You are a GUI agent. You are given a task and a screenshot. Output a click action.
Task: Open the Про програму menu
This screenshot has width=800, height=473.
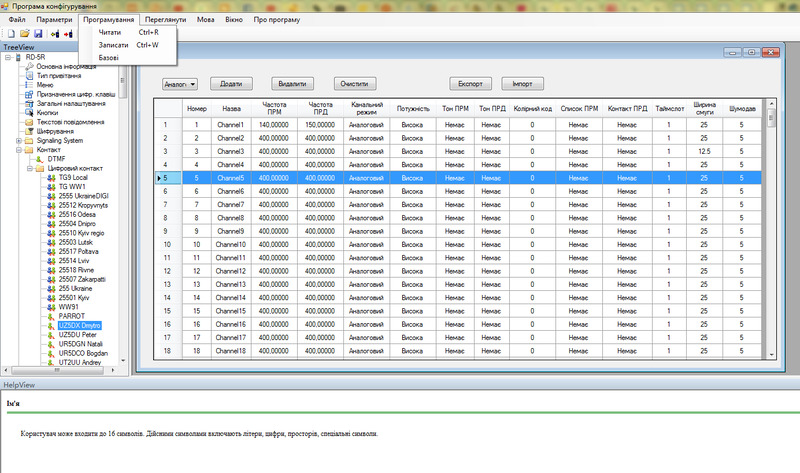pos(277,19)
